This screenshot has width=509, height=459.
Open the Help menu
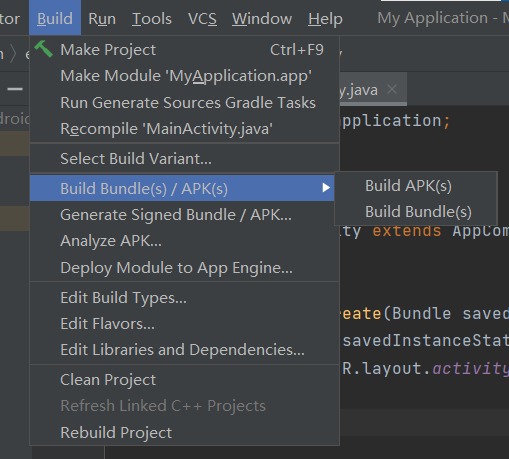coord(325,18)
